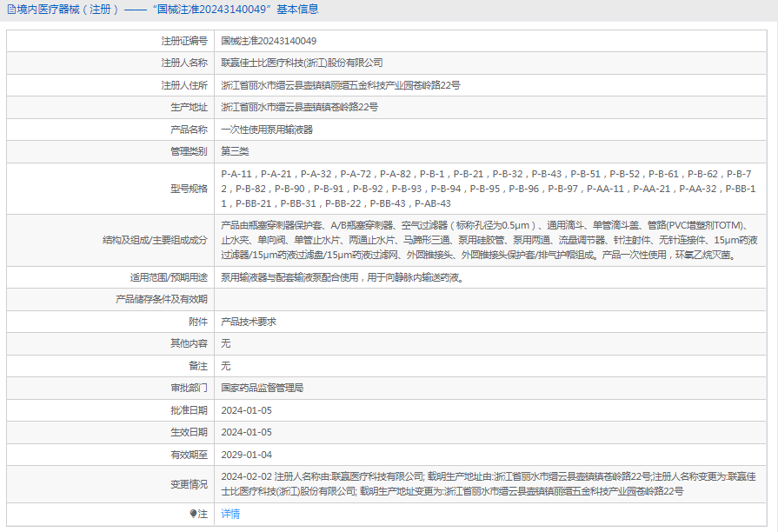
Task: Select the 变更情况 label
Action: click(x=189, y=484)
